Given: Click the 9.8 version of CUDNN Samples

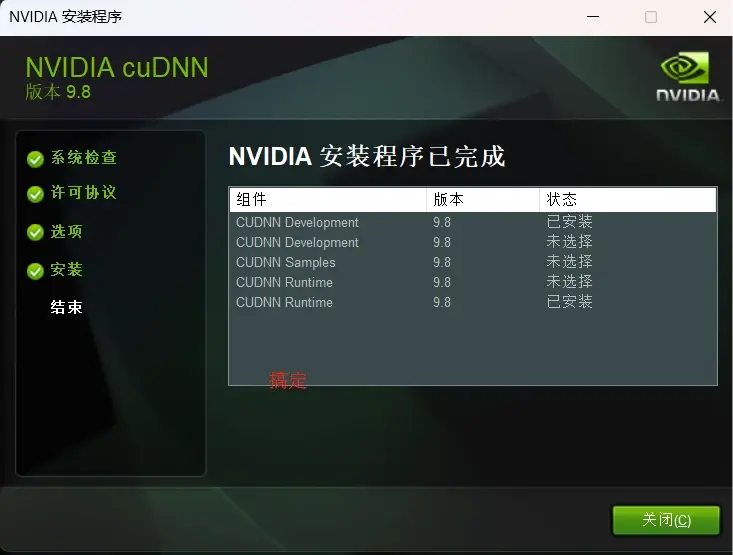Looking at the screenshot, I should point(442,262).
